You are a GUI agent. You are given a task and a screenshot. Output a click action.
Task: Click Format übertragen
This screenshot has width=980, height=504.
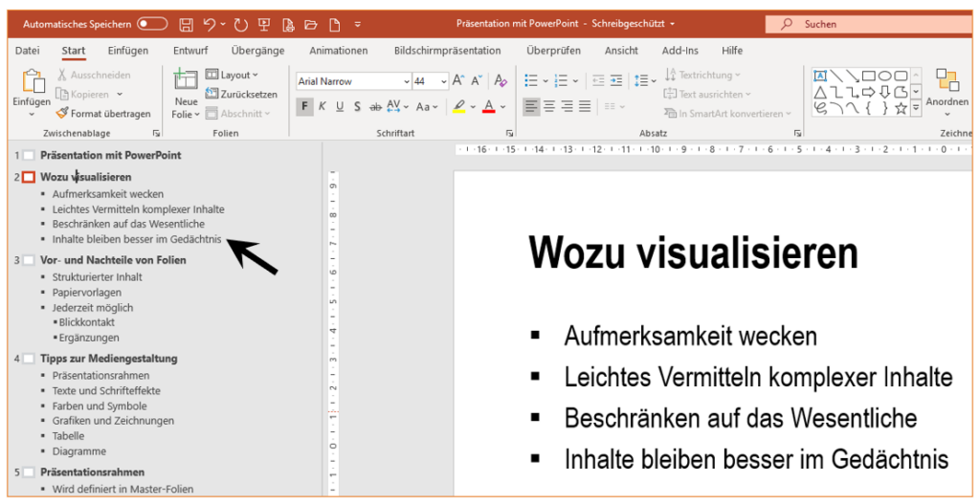click(x=103, y=114)
